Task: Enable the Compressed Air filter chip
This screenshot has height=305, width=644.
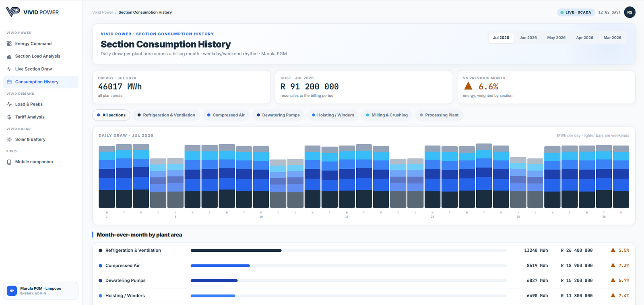Action: 226,115
